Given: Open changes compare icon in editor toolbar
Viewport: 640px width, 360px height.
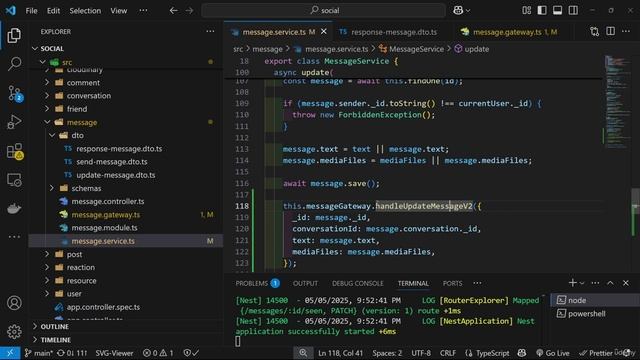Looking at the screenshot, I should tap(594, 31).
